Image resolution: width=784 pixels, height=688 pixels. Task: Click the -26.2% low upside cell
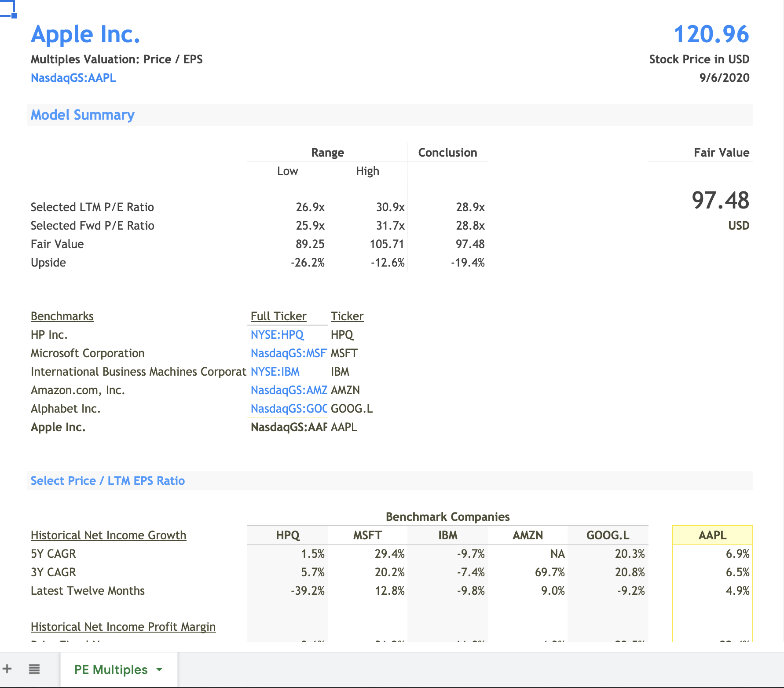point(308,263)
